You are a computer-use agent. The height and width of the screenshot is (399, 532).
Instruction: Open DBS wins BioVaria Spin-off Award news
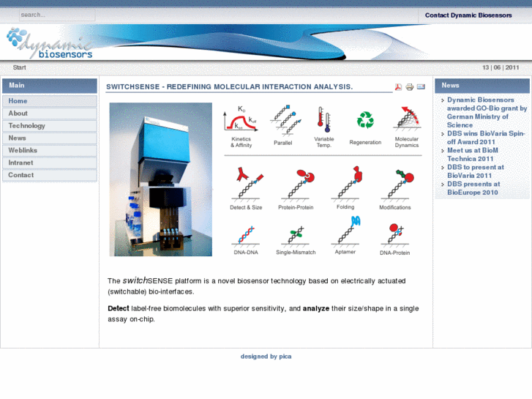click(x=486, y=138)
